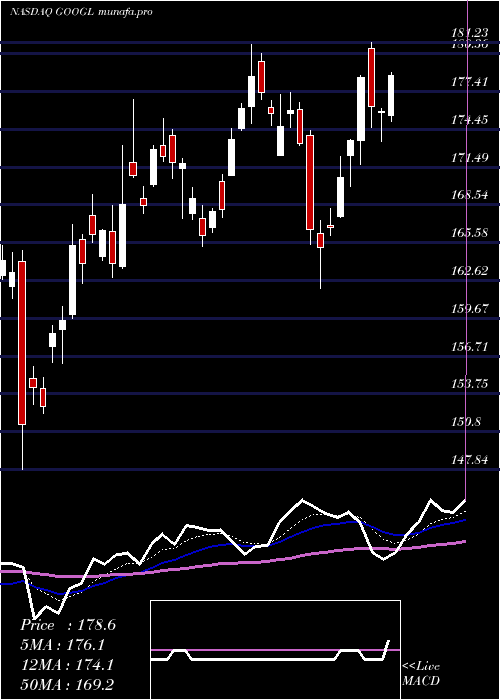500x700 pixels.
Task: Click the 12MA : 174.1 readout
Action: [67, 665]
